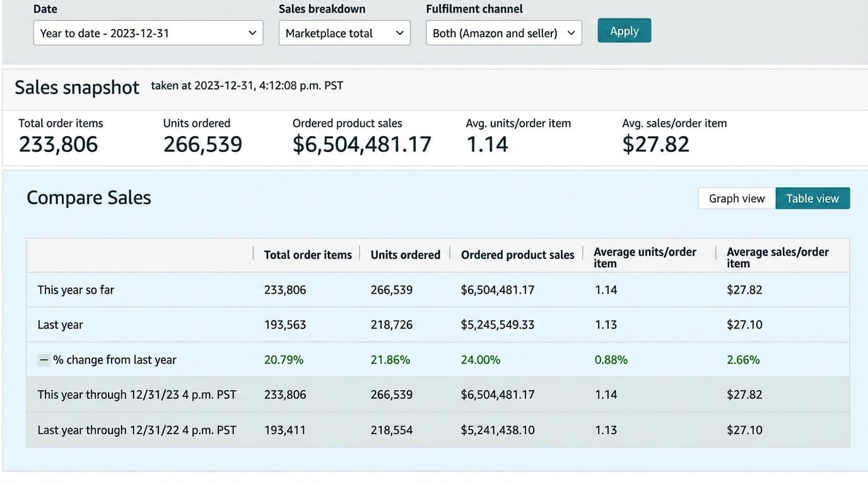Click the snapshot timestamp text
The height and width of the screenshot is (484, 868).
pyautogui.click(x=247, y=86)
